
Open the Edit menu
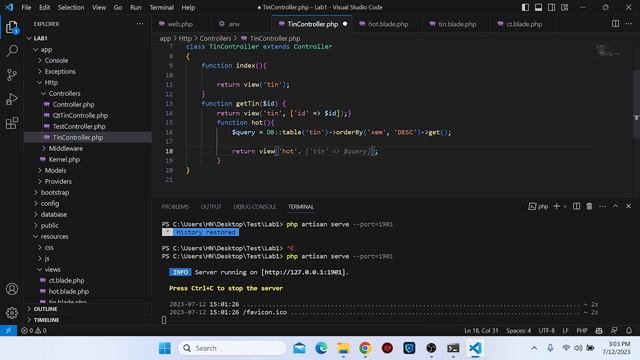[x=44, y=7]
